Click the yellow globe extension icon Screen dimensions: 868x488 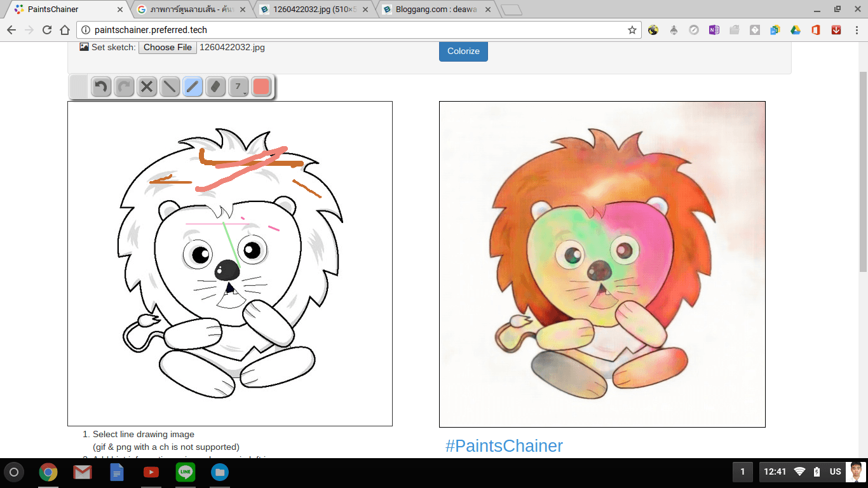[x=653, y=30]
